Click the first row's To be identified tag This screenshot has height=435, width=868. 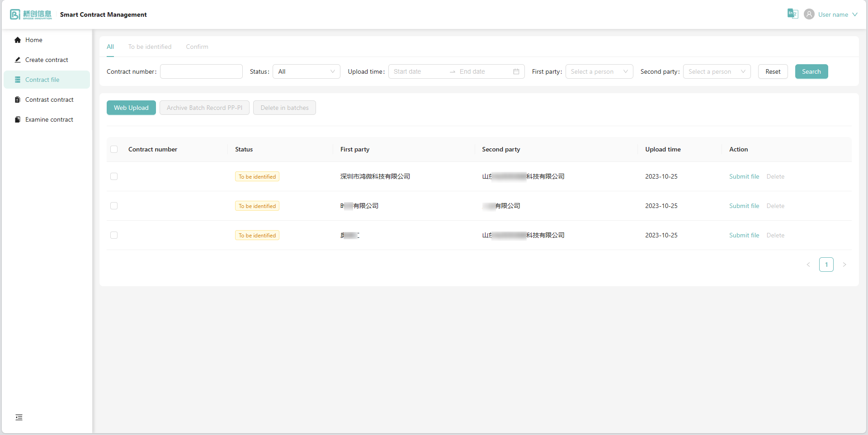(257, 177)
